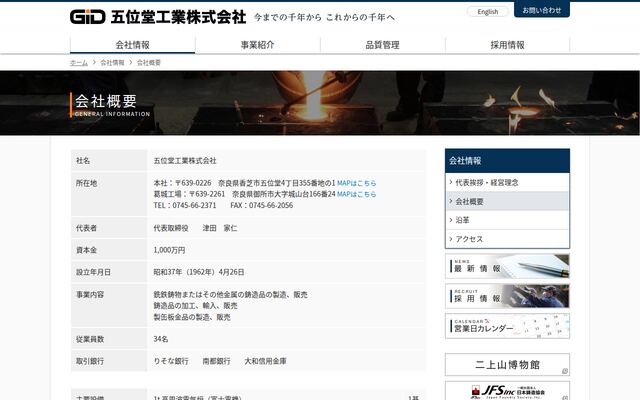Click the 設立年月日 row label
This screenshot has width=640, height=400.
click(x=93, y=272)
